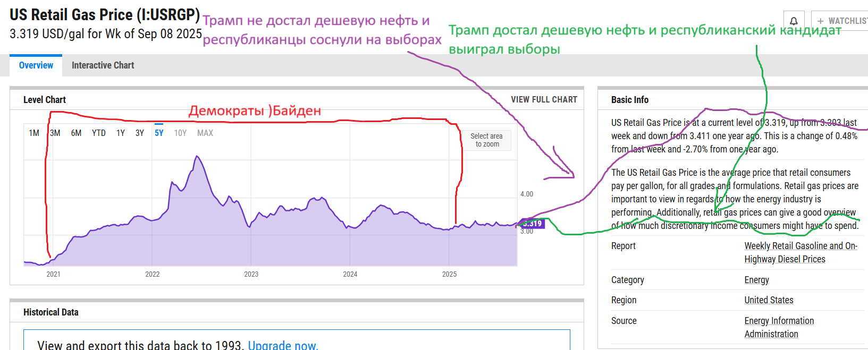Add to watchlist with plus button

841,21
